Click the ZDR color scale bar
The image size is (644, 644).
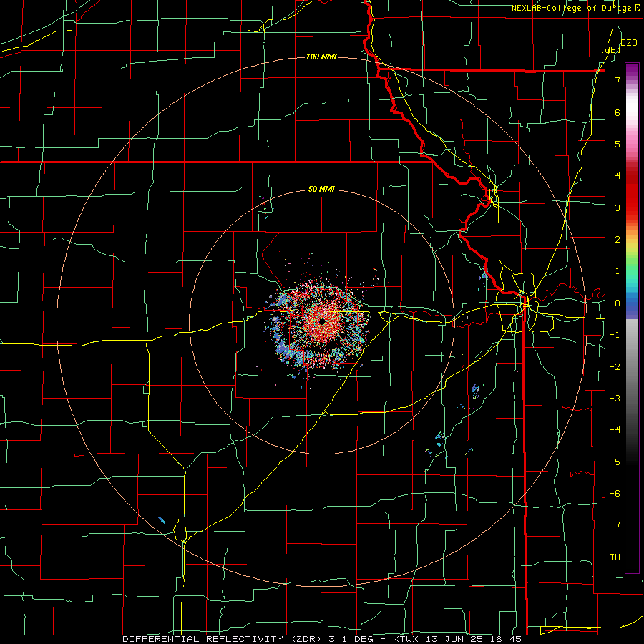632,318
